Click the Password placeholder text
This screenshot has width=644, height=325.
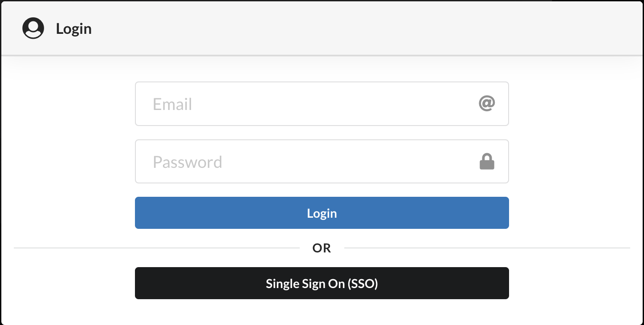pyautogui.click(x=187, y=162)
